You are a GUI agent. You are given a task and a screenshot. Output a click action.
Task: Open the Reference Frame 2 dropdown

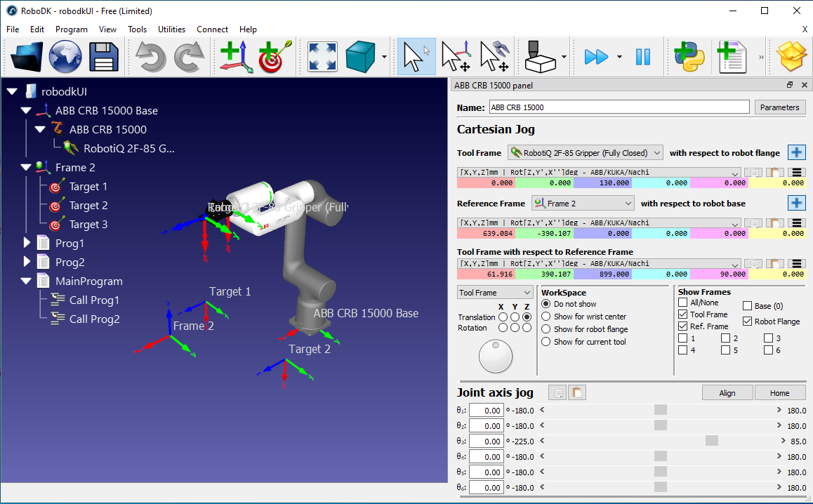click(583, 203)
